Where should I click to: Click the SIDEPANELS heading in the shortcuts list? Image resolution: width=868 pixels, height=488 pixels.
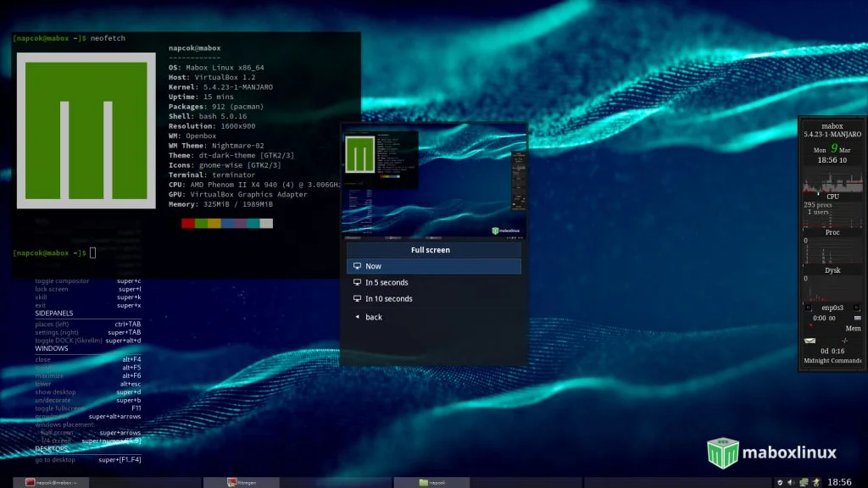pos(53,313)
